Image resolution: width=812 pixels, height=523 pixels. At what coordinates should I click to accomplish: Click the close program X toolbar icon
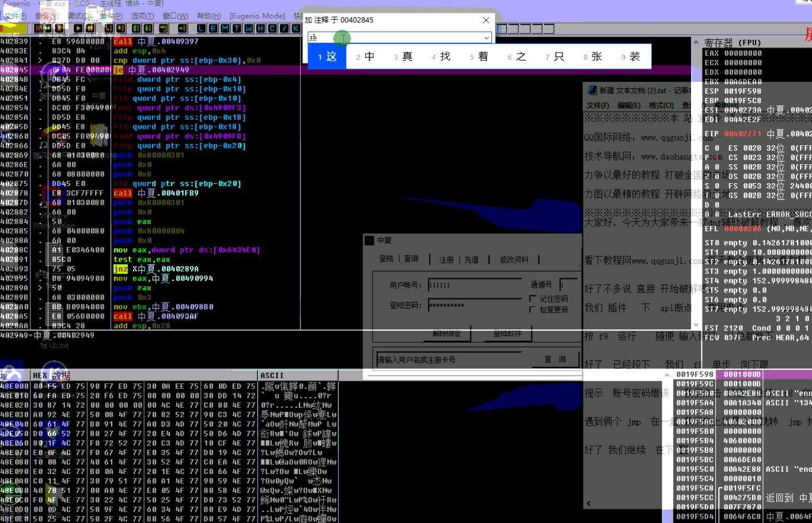[59, 28]
